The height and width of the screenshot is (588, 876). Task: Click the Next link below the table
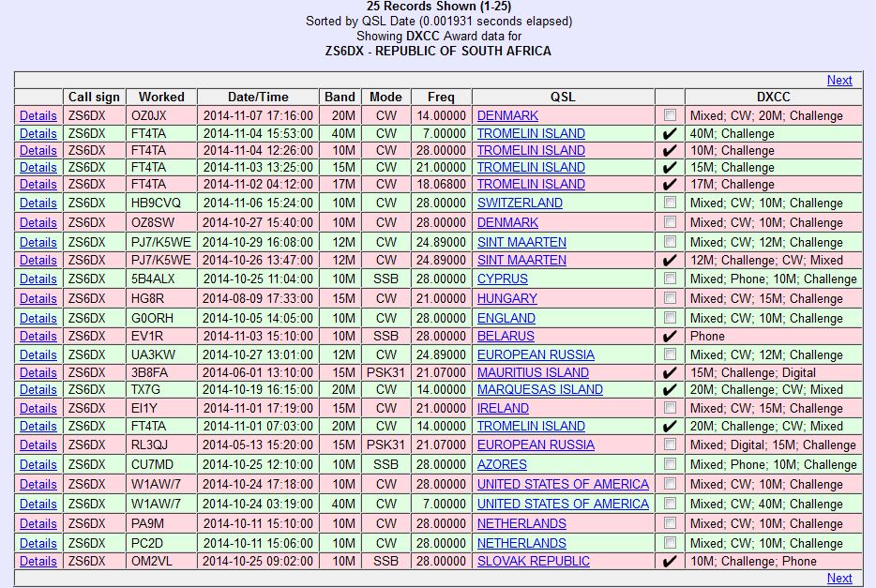click(839, 578)
